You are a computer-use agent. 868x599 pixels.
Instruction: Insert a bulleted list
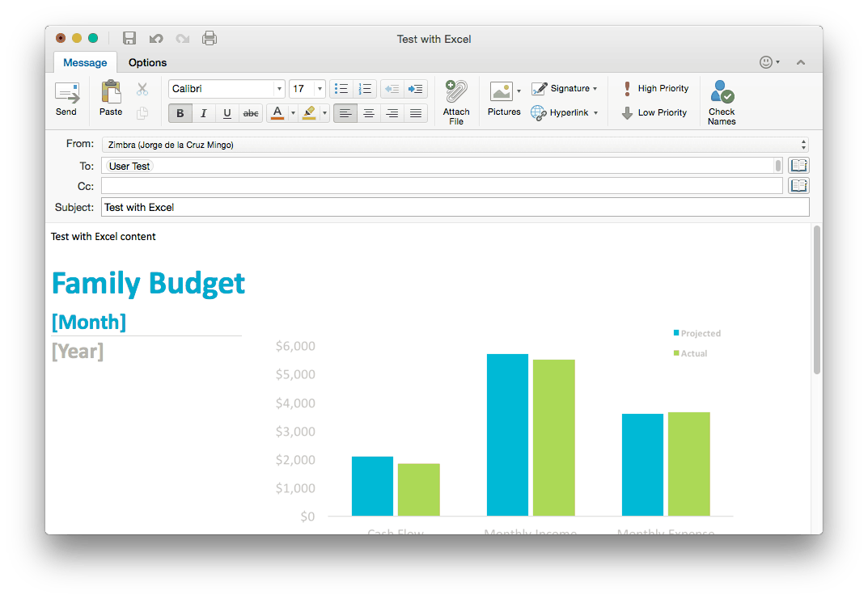tap(341, 88)
